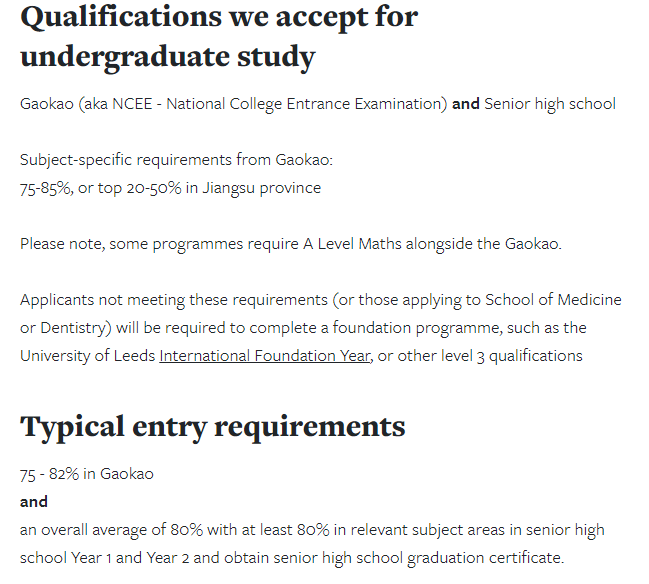
Task: Click the 'Typical entry requirements' heading
Action: [213, 427]
